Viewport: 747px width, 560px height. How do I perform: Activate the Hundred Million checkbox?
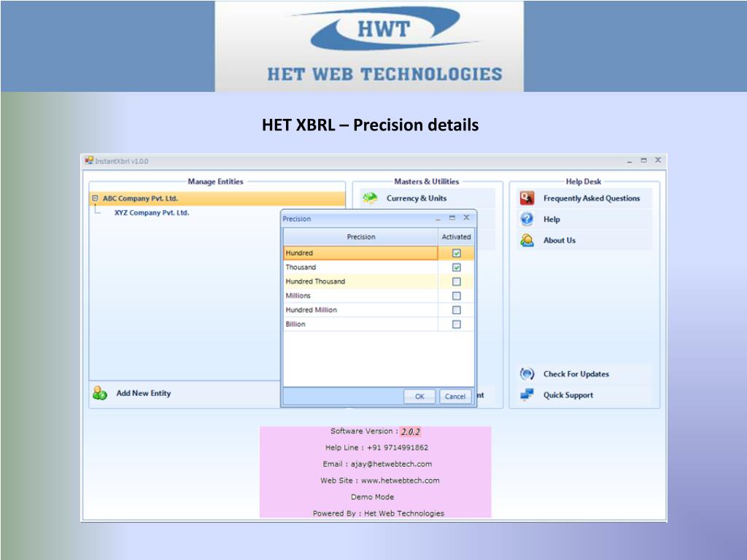[457, 310]
